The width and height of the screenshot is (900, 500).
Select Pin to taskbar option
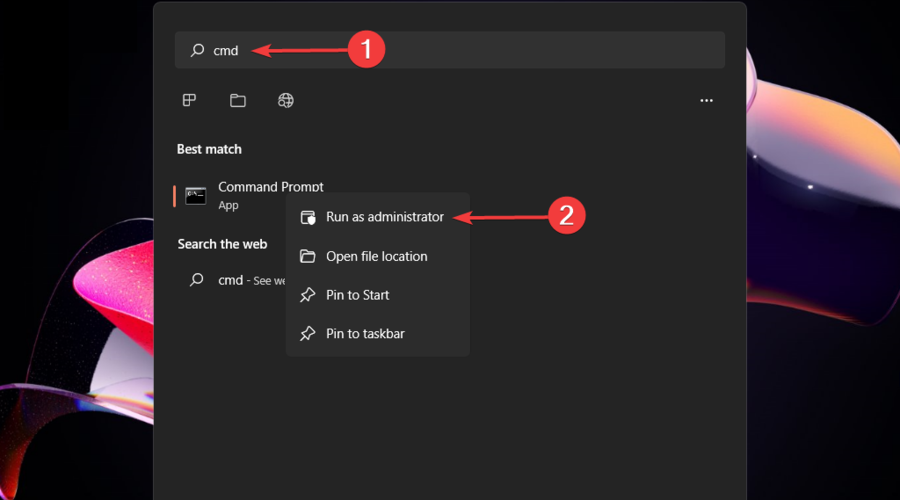point(365,333)
